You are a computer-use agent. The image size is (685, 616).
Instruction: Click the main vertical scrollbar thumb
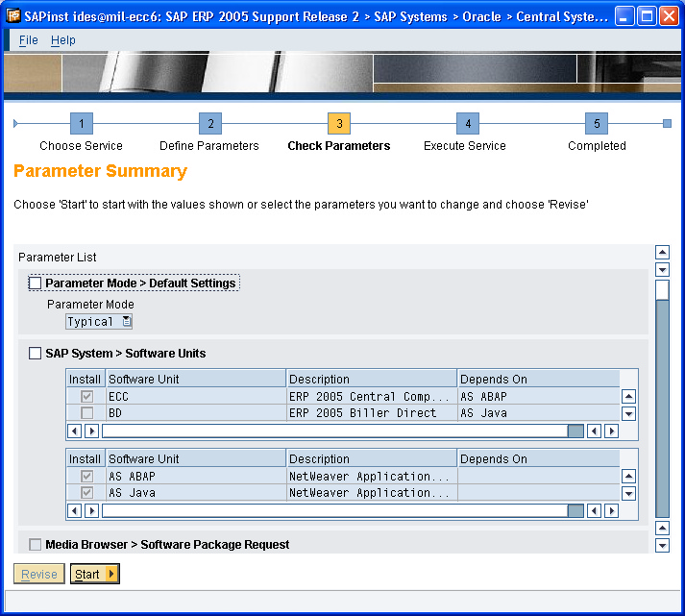662,289
